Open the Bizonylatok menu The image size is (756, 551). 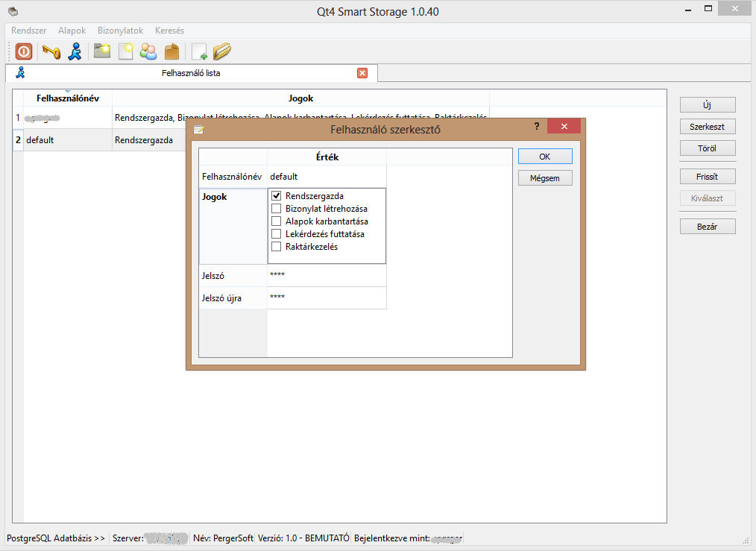[120, 31]
